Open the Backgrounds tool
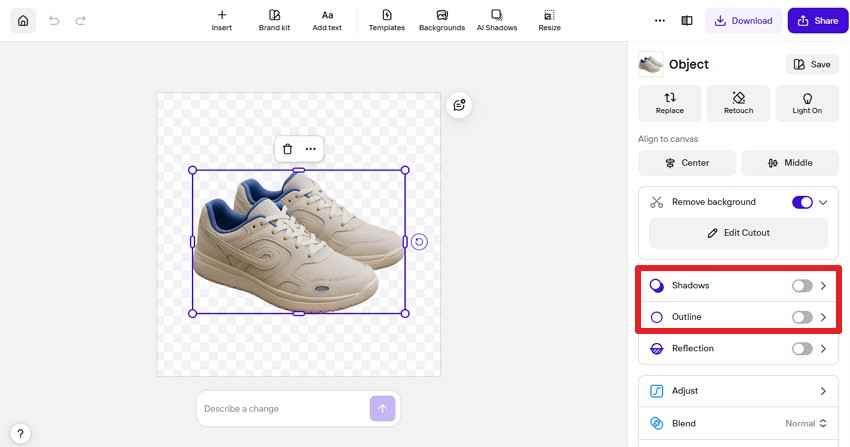 [x=442, y=20]
